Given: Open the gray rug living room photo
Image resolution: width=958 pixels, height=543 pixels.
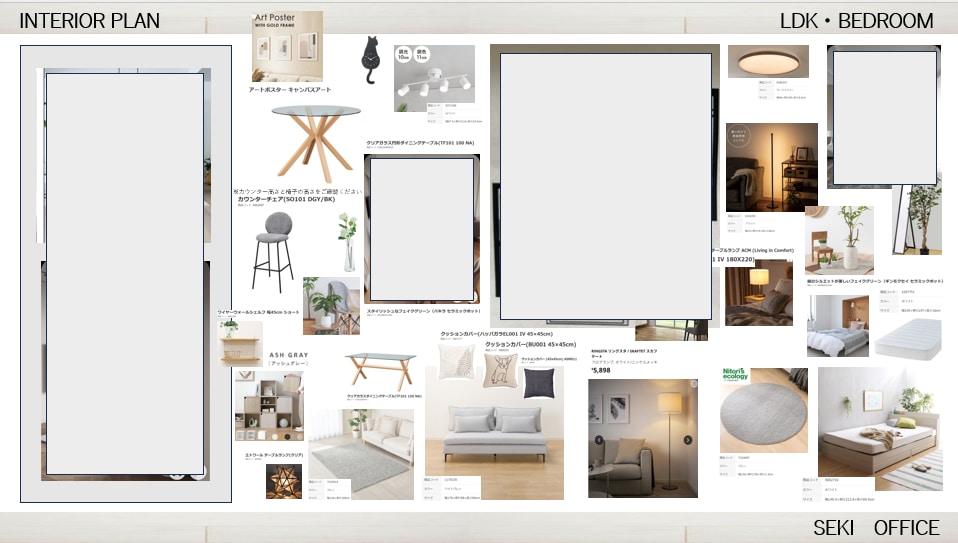Looking at the screenshot, I should coord(361,454).
